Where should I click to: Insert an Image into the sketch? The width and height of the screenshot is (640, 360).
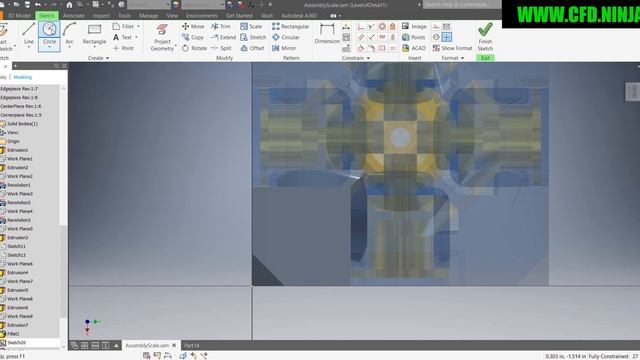[414, 26]
